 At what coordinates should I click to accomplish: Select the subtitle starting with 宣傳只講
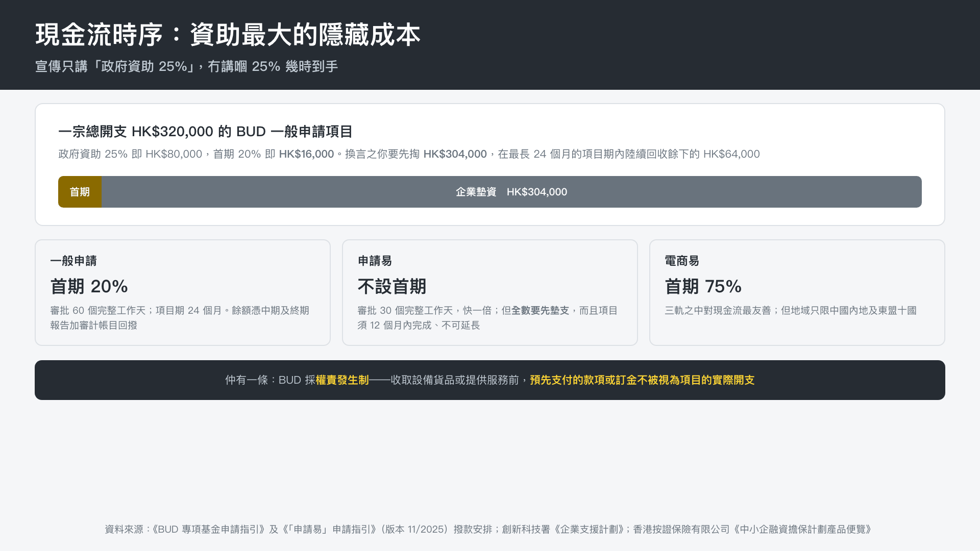186,66
